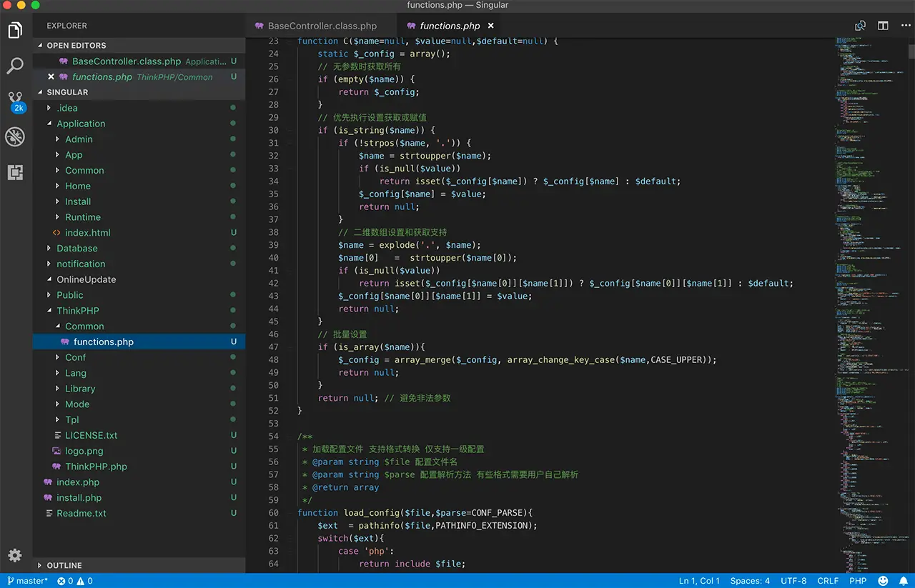This screenshot has height=588, width=915.
Task: Open Source Control view with 2k badge
Action: click(15, 101)
